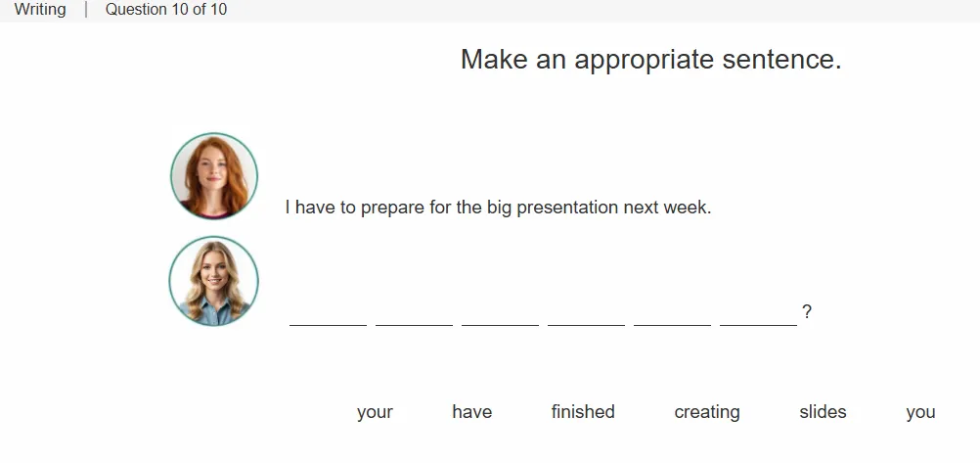The width and height of the screenshot is (980, 463).
Task: Click the "Question 10 of 10" indicator
Action: pos(165,10)
